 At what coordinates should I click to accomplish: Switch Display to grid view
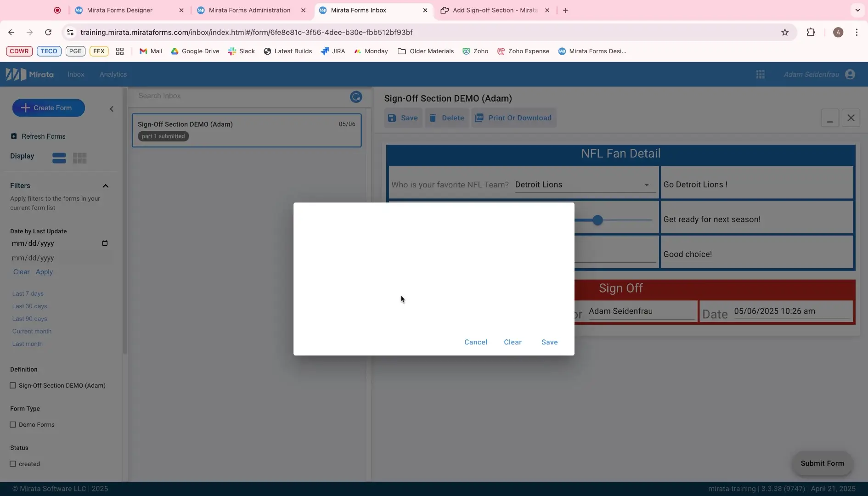point(80,158)
